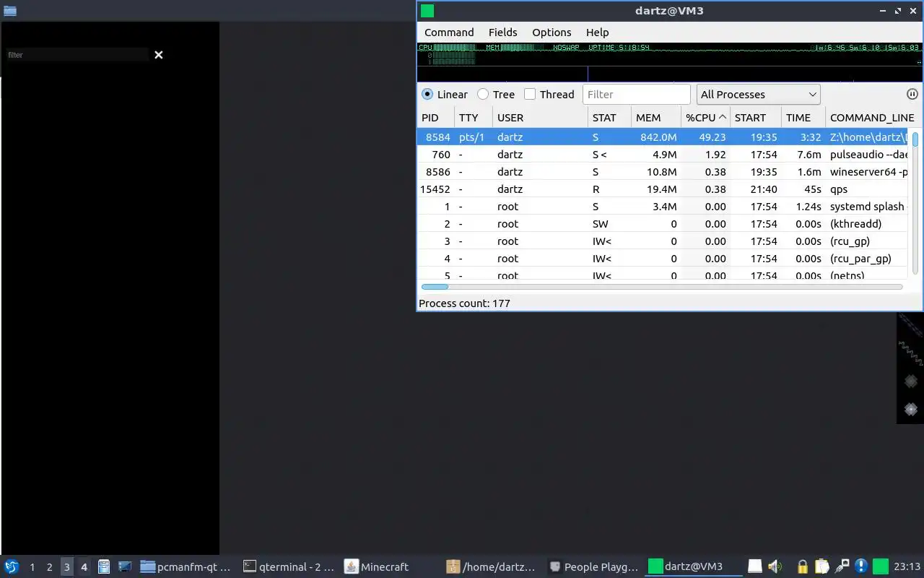Sort by the PID column header
The height and width of the screenshot is (578, 924).
435,117
